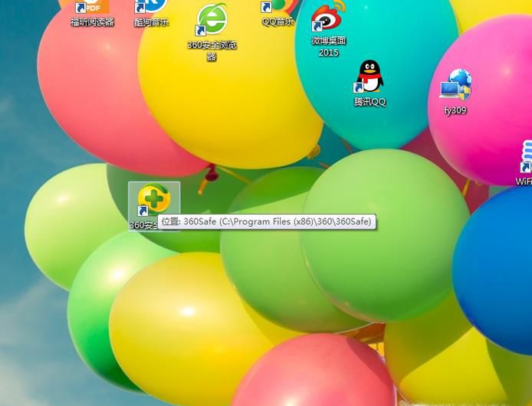Viewport: 532px width, 406px height.
Task: Click the fy309 label text
Action: tap(455, 110)
